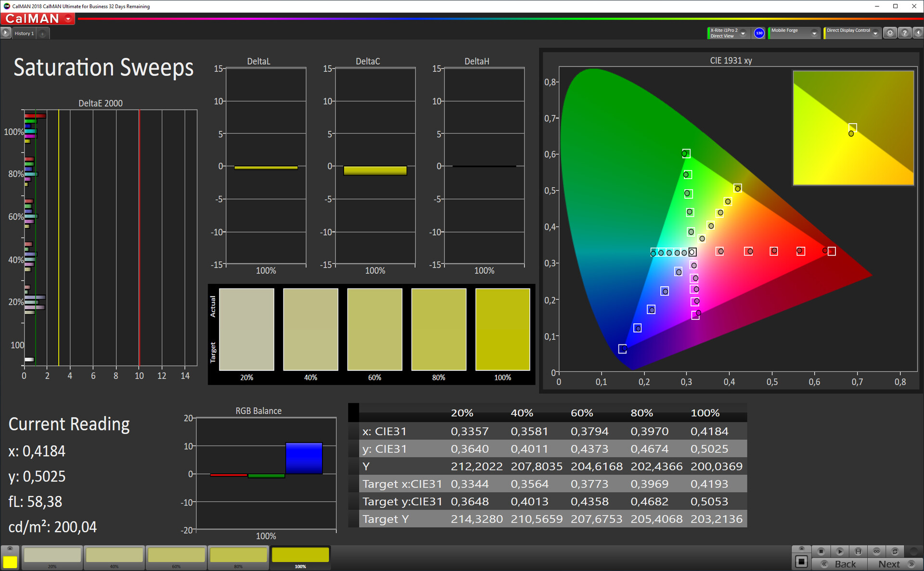Select the 60% saturation swatch in bottom strip
924x571 pixels.
pyautogui.click(x=177, y=556)
